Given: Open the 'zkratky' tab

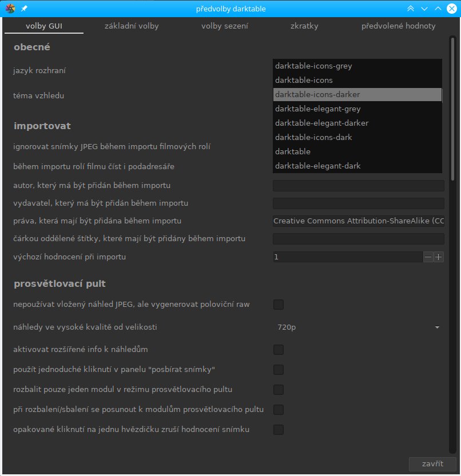Looking at the screenshot, I should tap(304, 26).
